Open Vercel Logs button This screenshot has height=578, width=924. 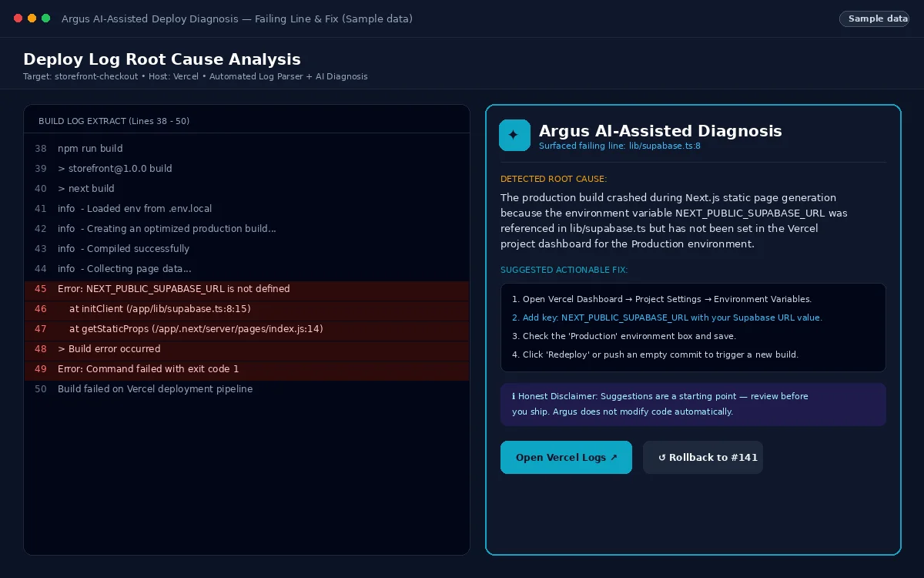click(x=566, y=457)
